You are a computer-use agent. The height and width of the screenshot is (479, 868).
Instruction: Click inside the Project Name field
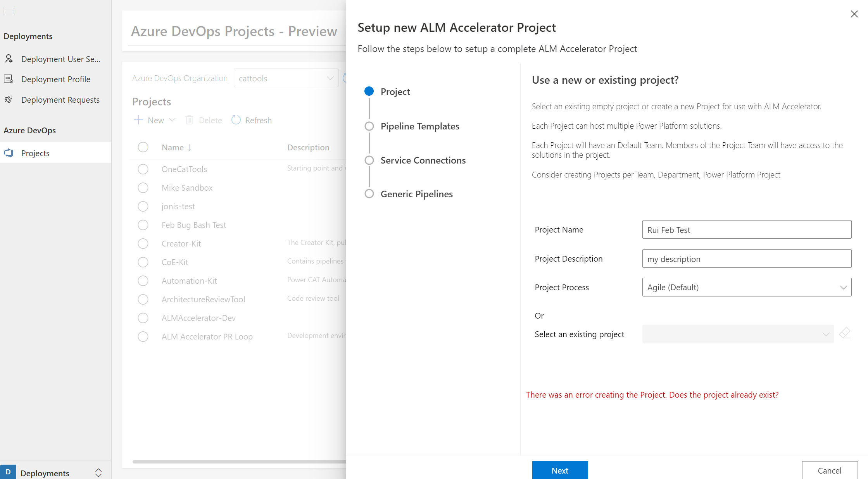pos(746,229)
